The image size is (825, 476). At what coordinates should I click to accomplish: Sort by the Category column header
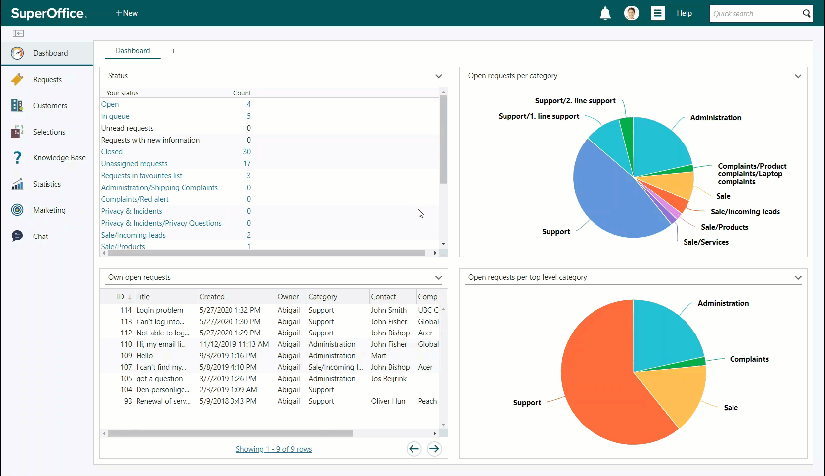tap(323, 297)
